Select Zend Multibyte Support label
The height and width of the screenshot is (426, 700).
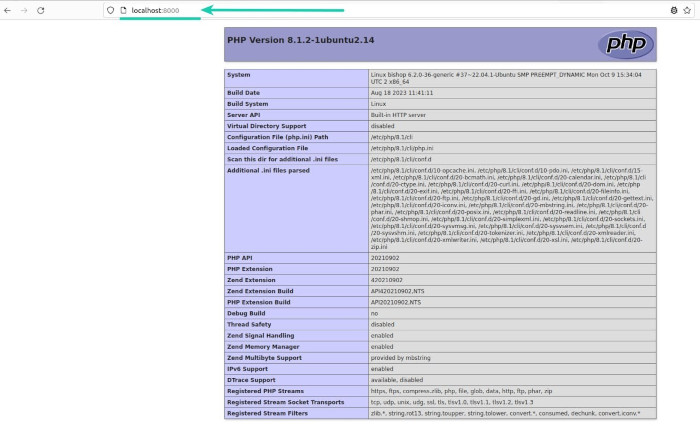pyautogui.click(x=264, y=358)
